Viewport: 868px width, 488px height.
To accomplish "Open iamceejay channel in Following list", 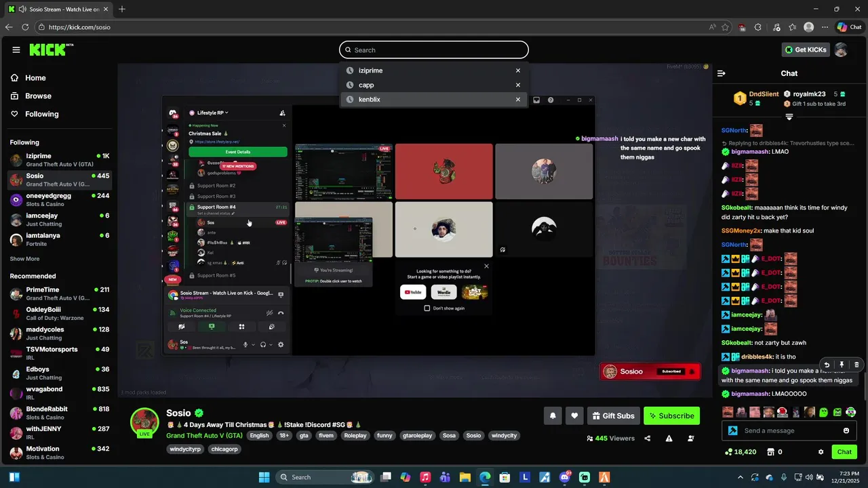I will tap(60, 220).
